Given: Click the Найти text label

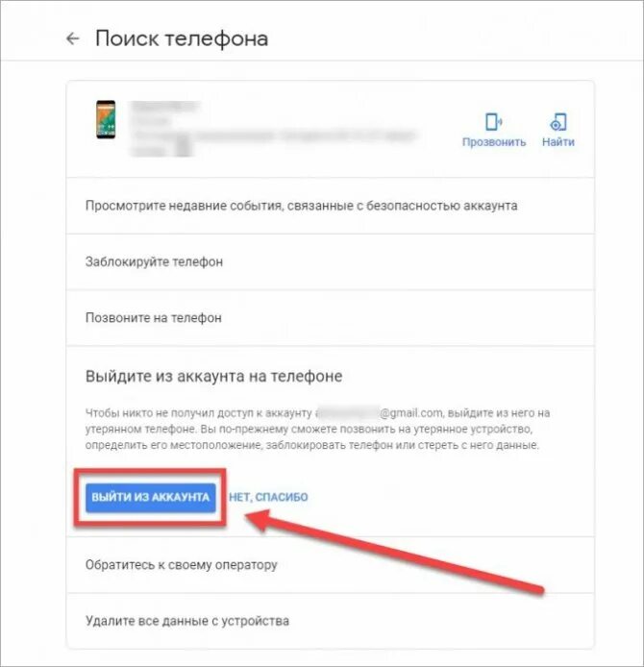Looking at the screenshot, I should pyautogui.click(x=558, y=142).
